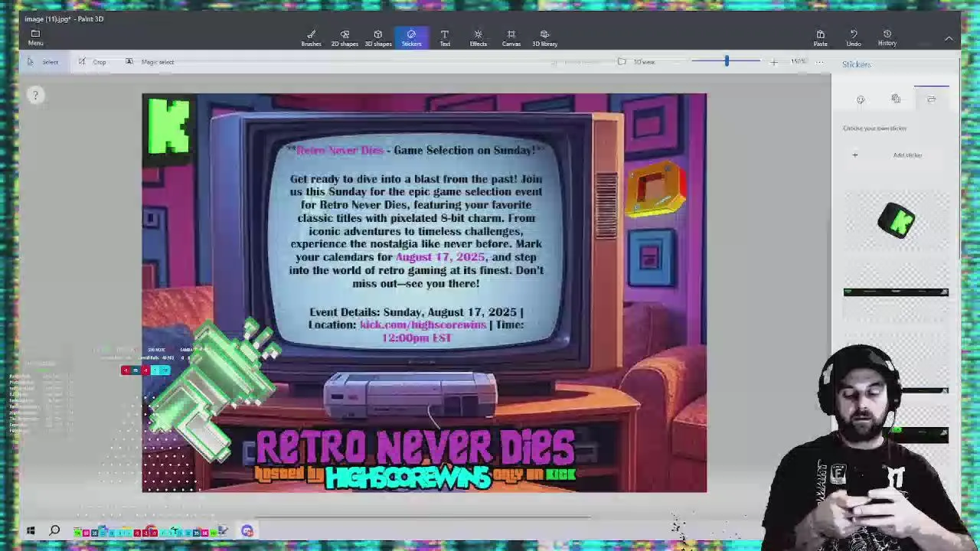This screenshot has height=551, width=980.
Task: Click the plus icon beside Add sticker
Action: 855,155
